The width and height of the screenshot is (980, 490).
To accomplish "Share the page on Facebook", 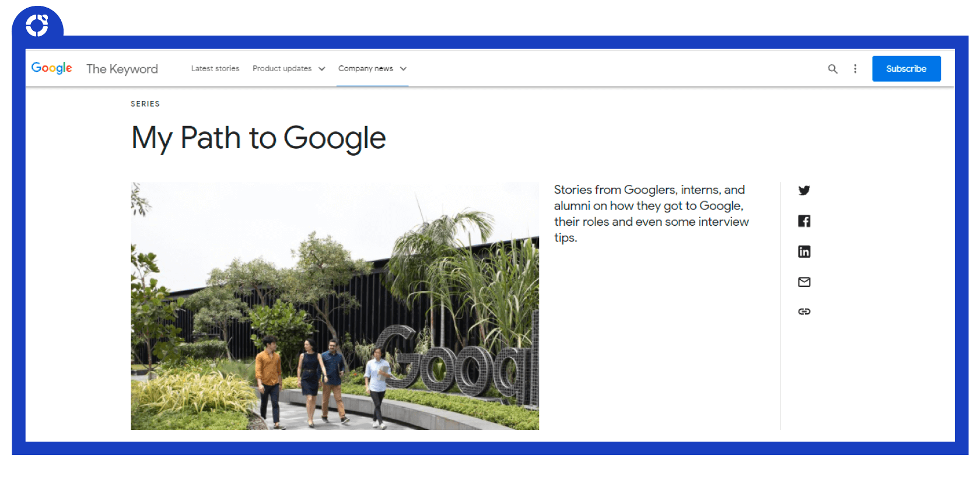I will pyautogui.click(x=804, y=221).
